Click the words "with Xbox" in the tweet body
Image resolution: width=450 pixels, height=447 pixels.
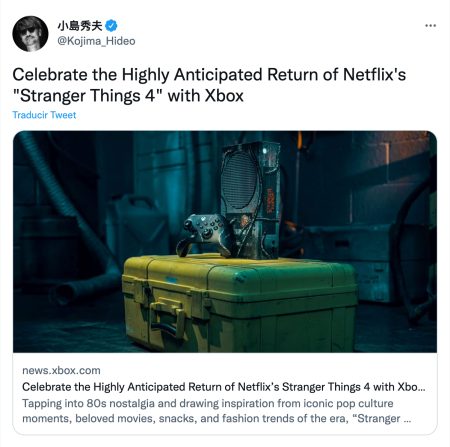[x=206, y=96]
